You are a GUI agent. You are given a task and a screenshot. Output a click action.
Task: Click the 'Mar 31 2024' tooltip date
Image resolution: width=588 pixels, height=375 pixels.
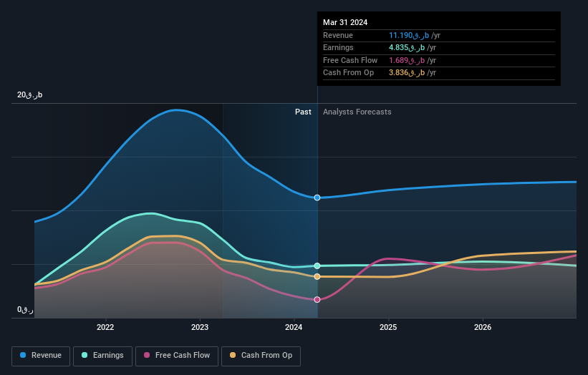point(345,22)
